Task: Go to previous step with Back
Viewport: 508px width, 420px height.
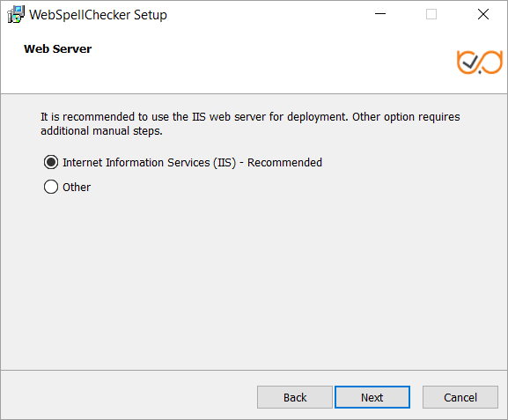Action: (x=295, y=397)
